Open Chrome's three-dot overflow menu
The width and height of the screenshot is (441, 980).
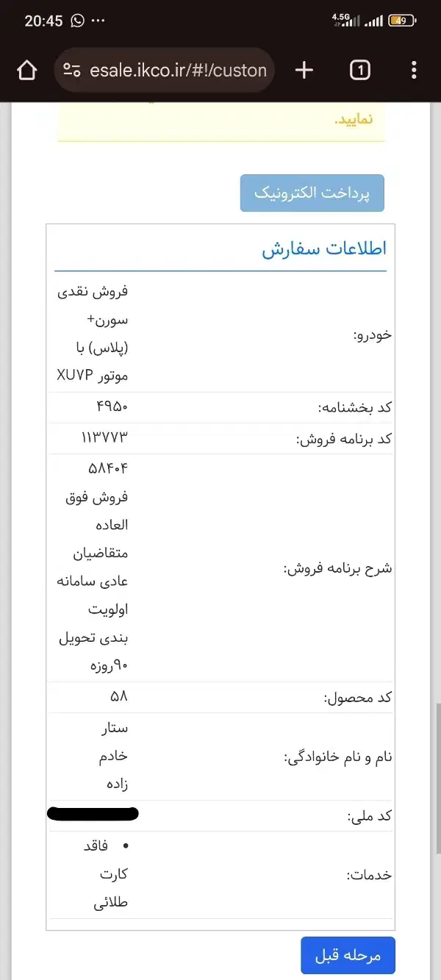[414, 70]
